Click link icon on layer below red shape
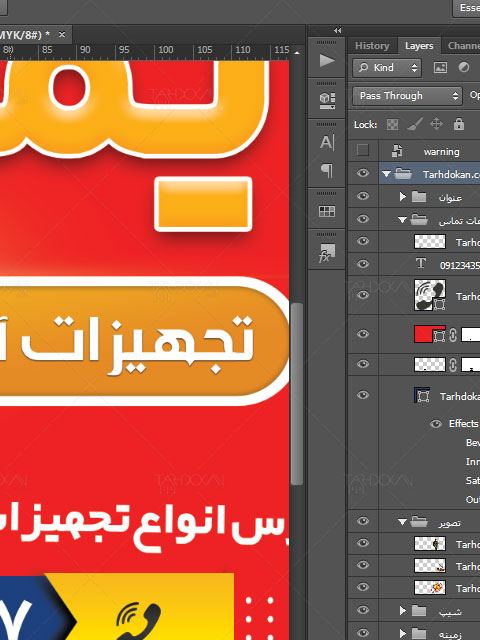Screen dimensions: 480x640 pos(453,364)
